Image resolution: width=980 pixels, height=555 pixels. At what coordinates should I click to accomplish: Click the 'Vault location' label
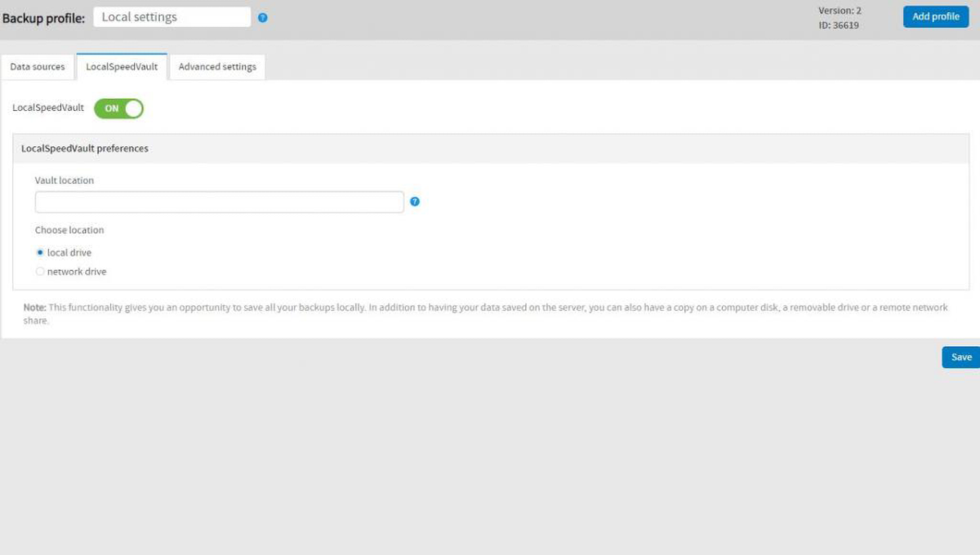(x=65, y=180)
